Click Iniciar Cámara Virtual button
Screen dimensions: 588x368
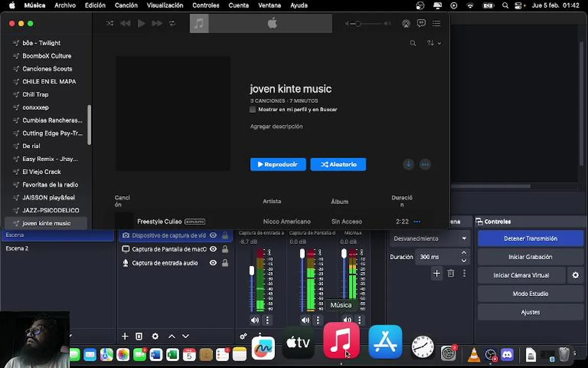pyautogui.click(x=521, y=275)
